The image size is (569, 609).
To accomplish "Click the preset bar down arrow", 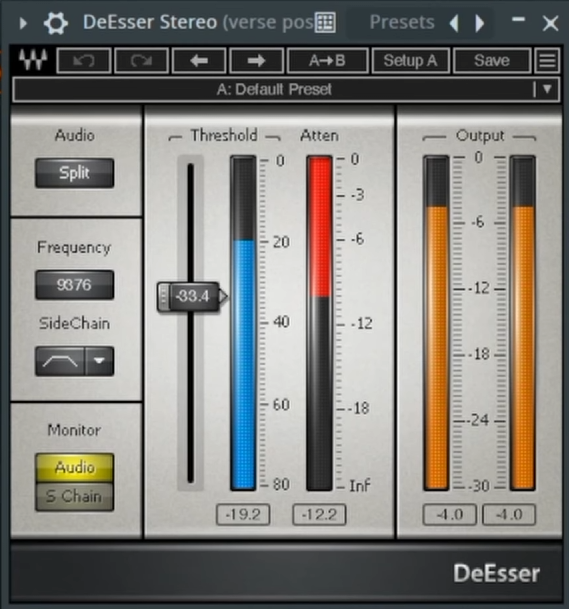I will click(547, 89).
